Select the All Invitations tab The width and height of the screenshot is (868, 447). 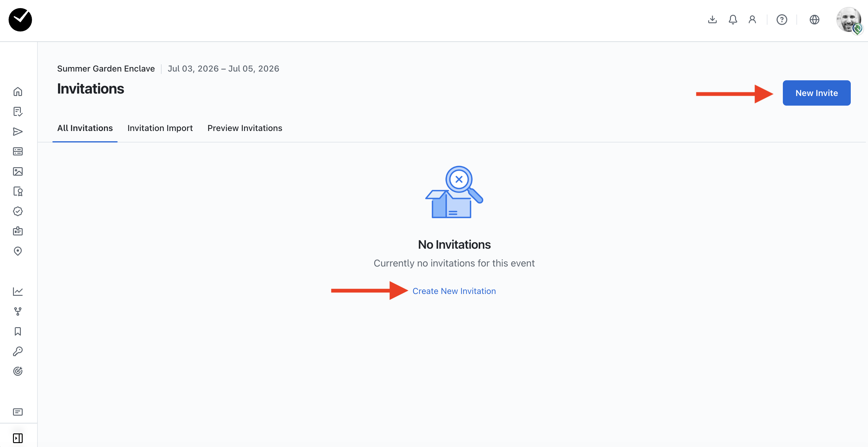85,128
